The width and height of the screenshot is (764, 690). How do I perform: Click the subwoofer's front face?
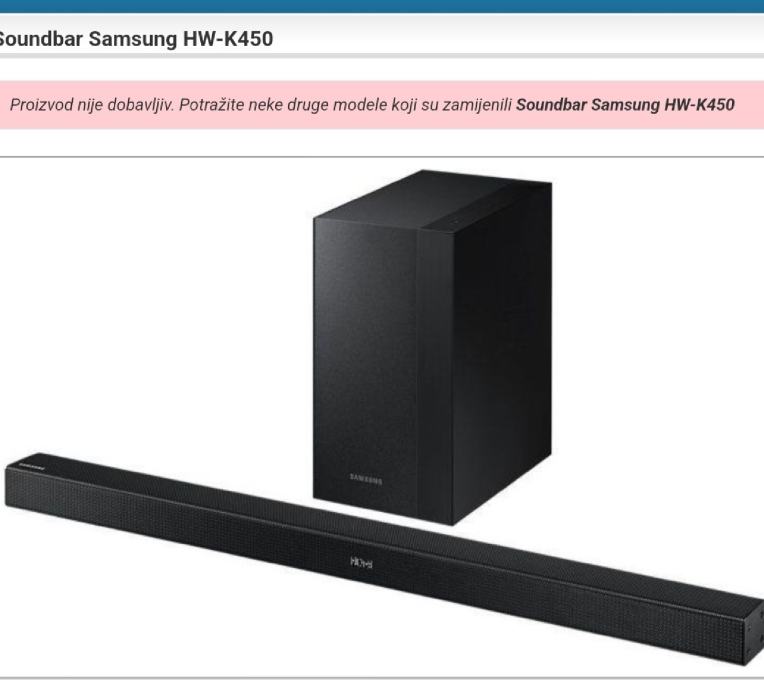365,361
